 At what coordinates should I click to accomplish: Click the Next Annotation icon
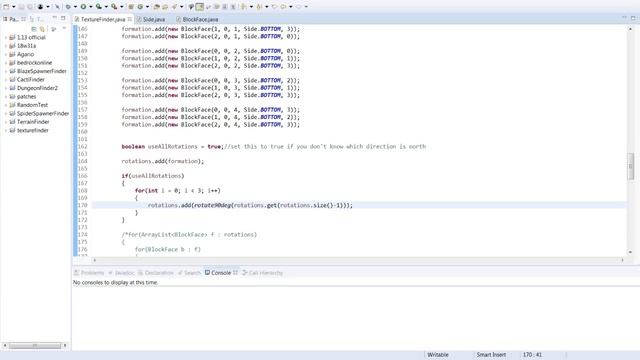coord(243,7)
